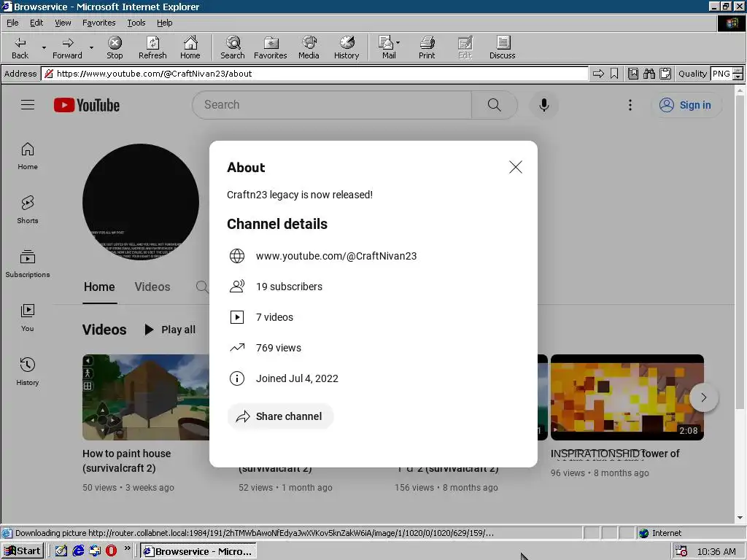This screenshot has height=560, width=747.
Task: Start voice search with microphone
Action: pyautogui.click(x=543, y=105)
